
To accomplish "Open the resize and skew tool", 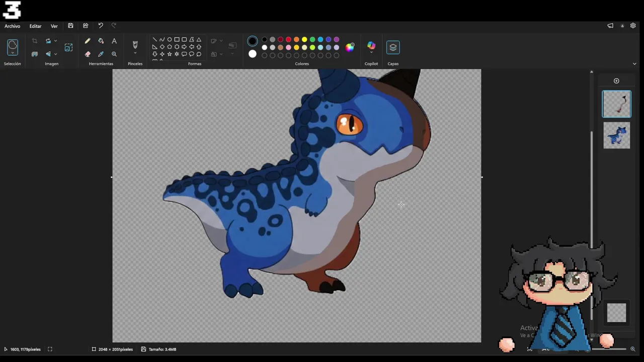I will pos(69,47).
